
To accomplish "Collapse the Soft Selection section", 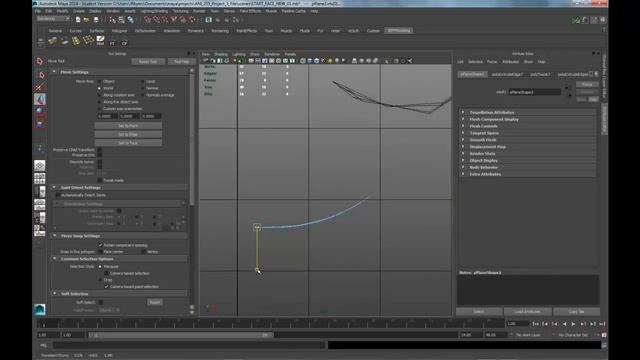I will pyautogui.click(x=54, y=293).
